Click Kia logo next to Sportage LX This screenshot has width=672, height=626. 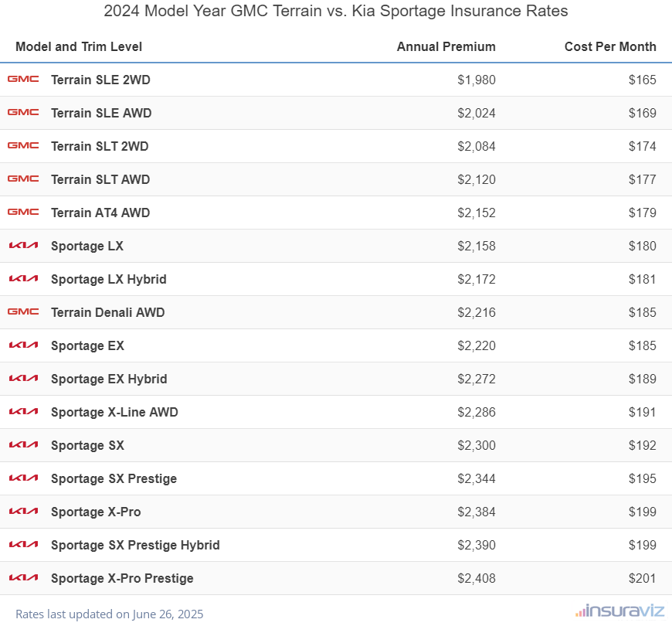pyautogui.click(x=24, y=245)
